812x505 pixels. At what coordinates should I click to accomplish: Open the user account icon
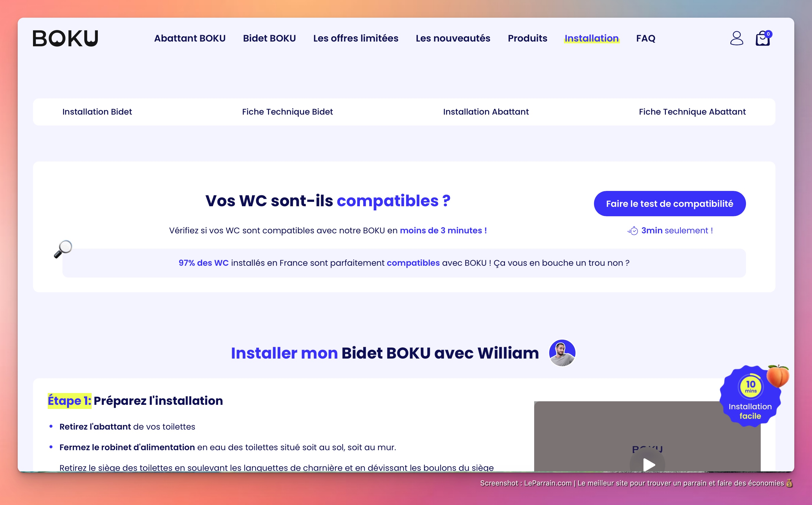click(x=737, y=38)
